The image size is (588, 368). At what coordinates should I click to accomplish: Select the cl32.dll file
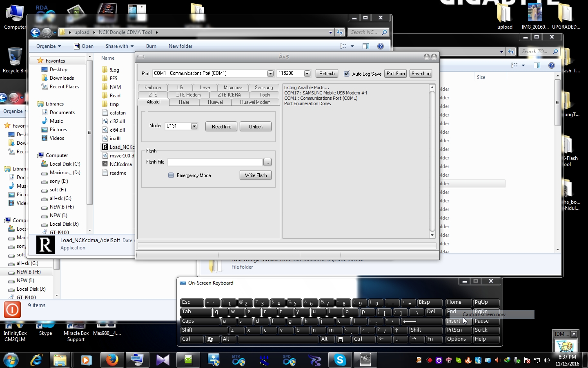tap(114, 121)
